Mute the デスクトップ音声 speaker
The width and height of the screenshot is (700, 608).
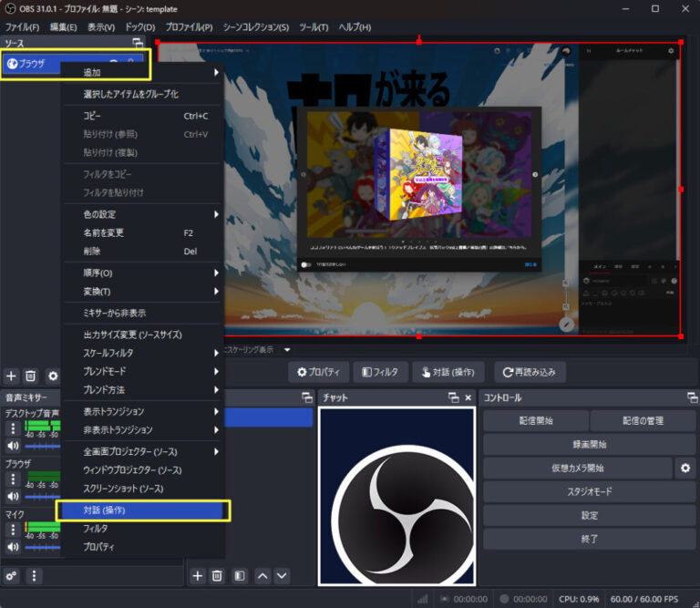click(13, 446)
